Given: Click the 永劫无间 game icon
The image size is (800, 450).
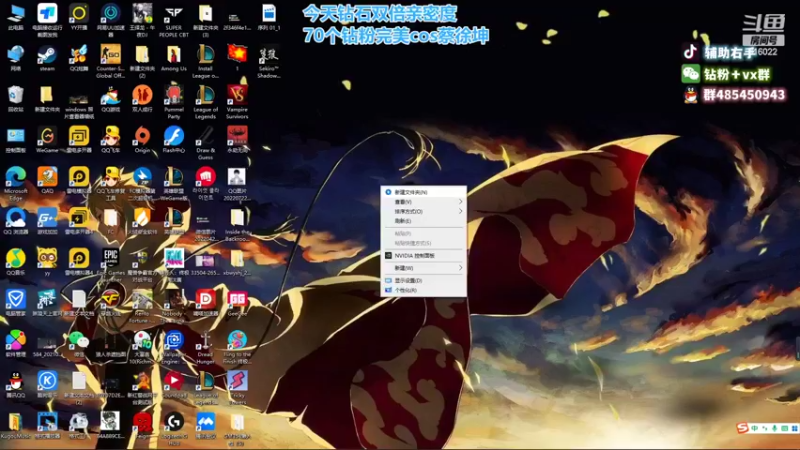Looking at the screenshot, I should tap(237, 140).
